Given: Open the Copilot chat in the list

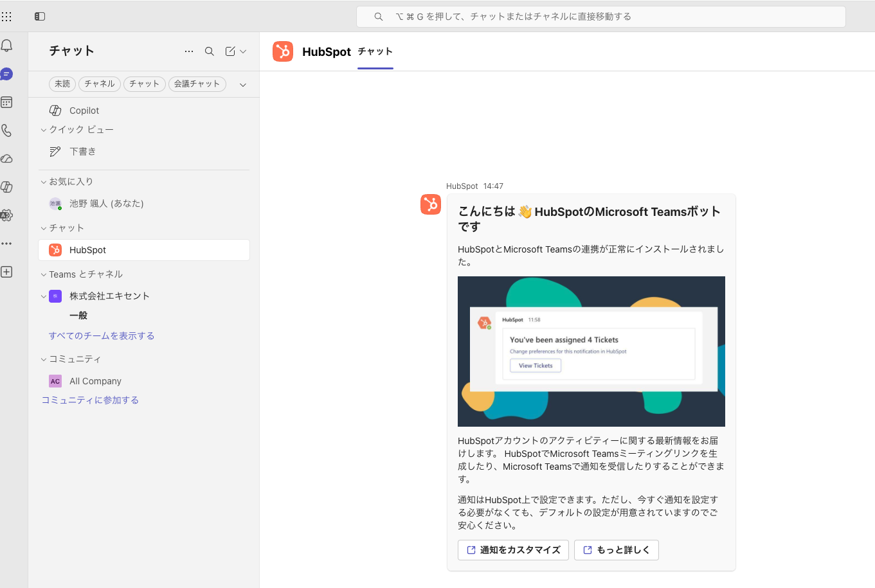Looking at the screenshot, I should point(144,111).
